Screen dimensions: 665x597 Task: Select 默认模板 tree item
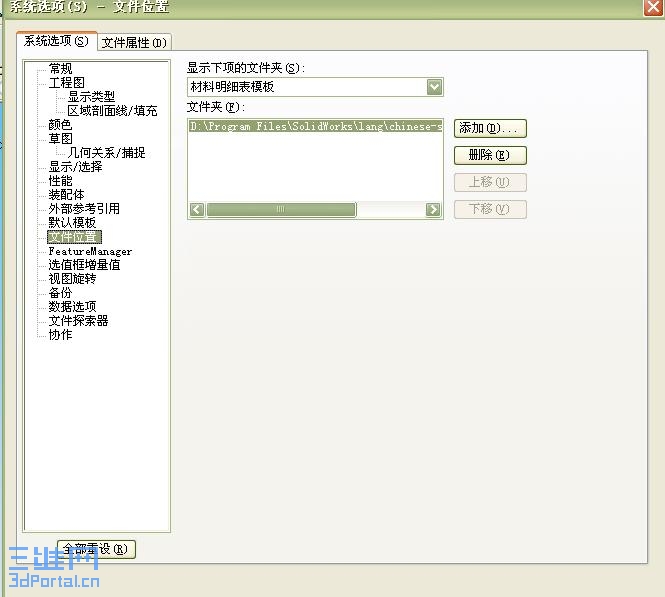[x=72, y=223]
